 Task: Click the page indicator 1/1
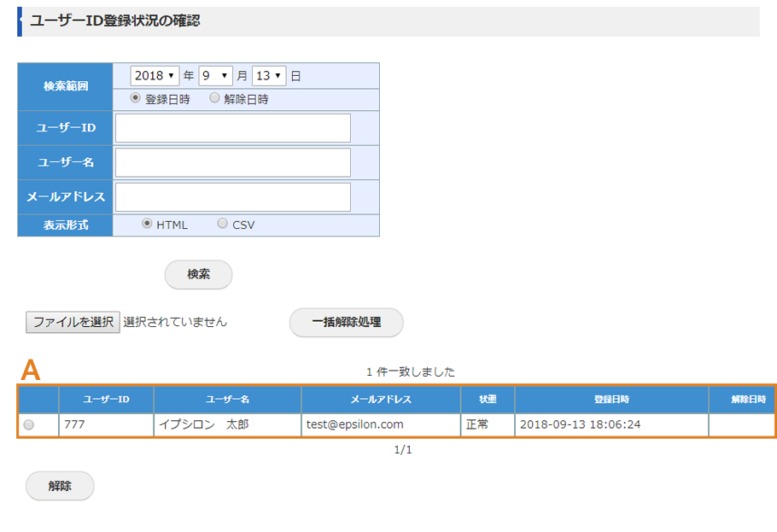point(403,450)
